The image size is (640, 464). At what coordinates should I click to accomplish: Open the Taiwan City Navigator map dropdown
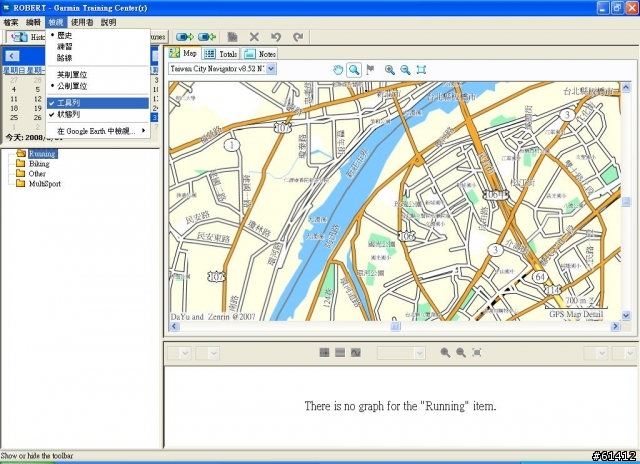pyautogui.click(x=271, y=69)
